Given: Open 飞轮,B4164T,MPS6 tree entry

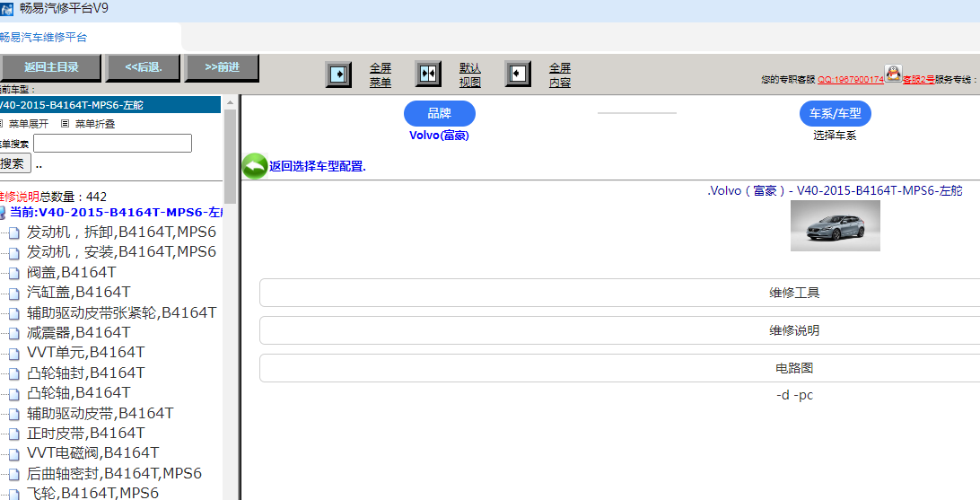Looking at the screenshot, I should 92,493.
